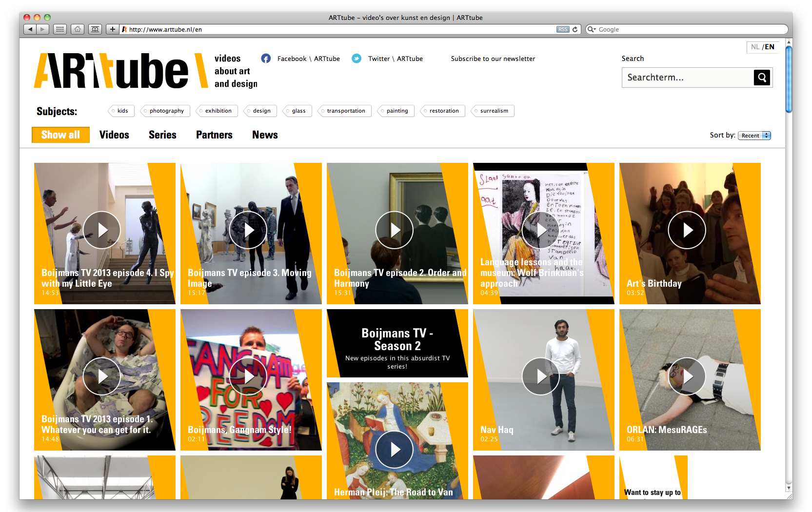Open the News tab
Image resolution: width=812 pixels, height=512 pixels.
(x=265, y=135)
